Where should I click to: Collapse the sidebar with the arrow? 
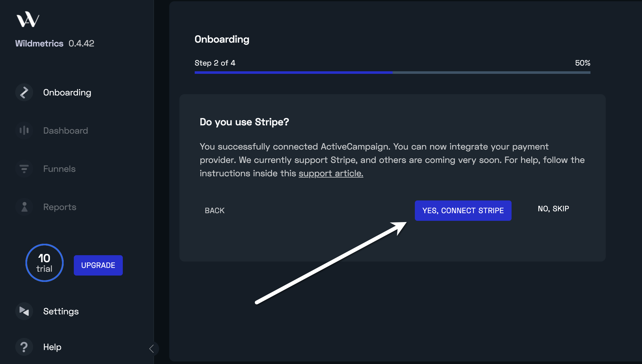click(x=152, y=349)
